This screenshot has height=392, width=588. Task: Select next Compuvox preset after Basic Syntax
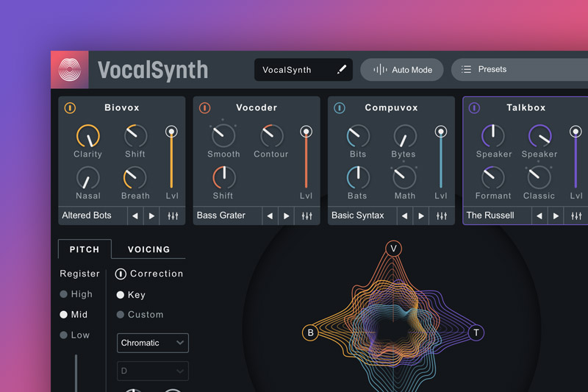420,216
